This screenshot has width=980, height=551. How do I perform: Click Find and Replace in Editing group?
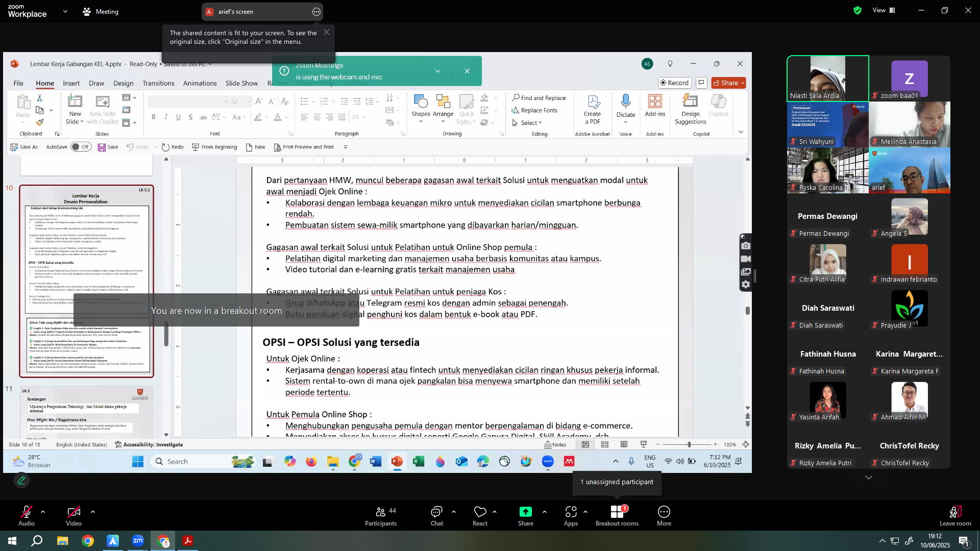click(539, 98)
